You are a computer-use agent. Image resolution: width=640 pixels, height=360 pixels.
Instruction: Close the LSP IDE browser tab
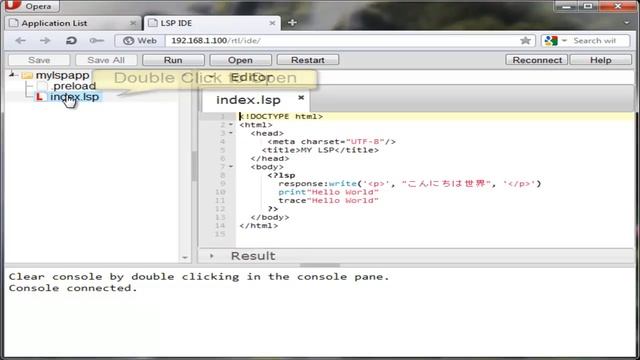coord(272,23)
